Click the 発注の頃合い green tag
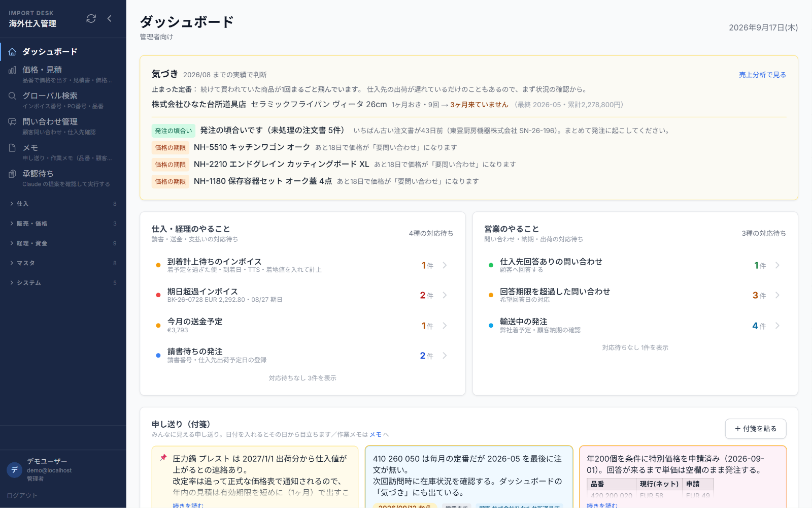 174,131
